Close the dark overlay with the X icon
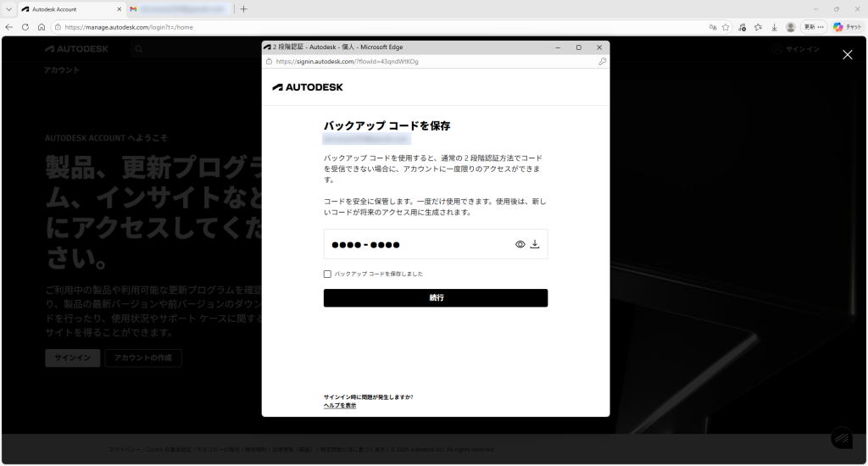The height and width of the screenshot is (466, 868). point(847,54)
